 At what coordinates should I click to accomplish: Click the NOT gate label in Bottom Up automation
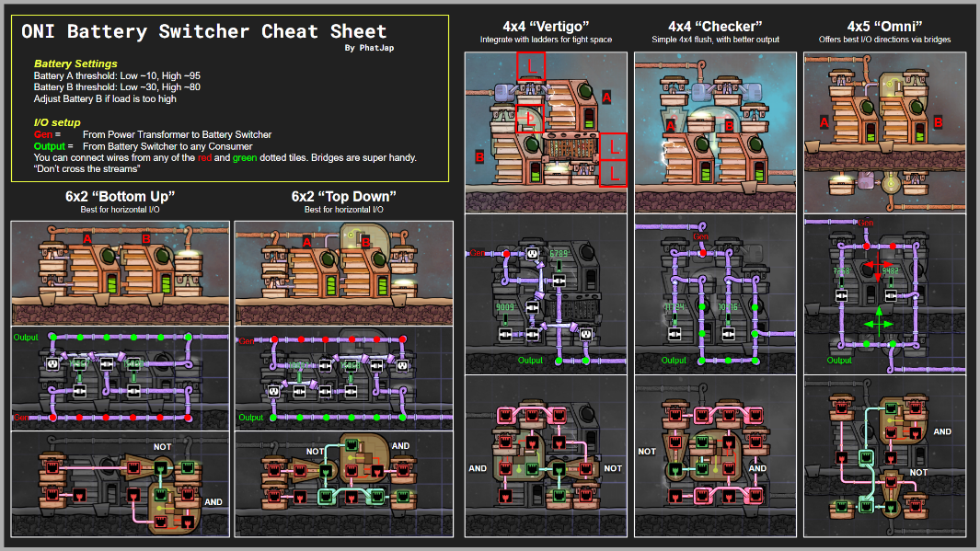(163, 447)
